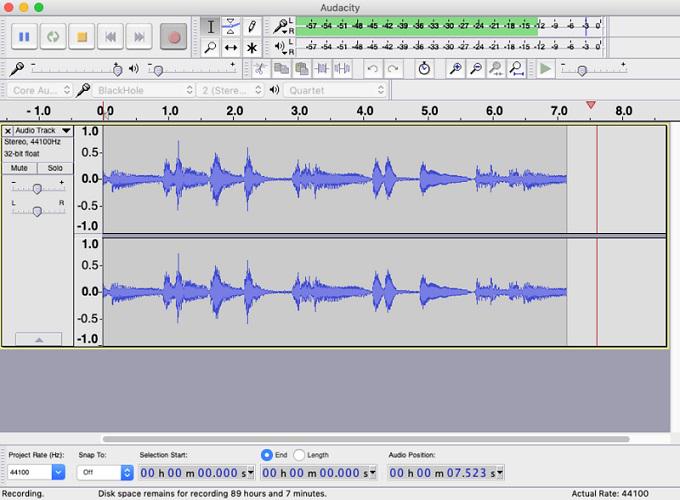Viewport: 680px width, 500px height.
Task: Close the Audio Track with X button
Action: pos(7,131)
